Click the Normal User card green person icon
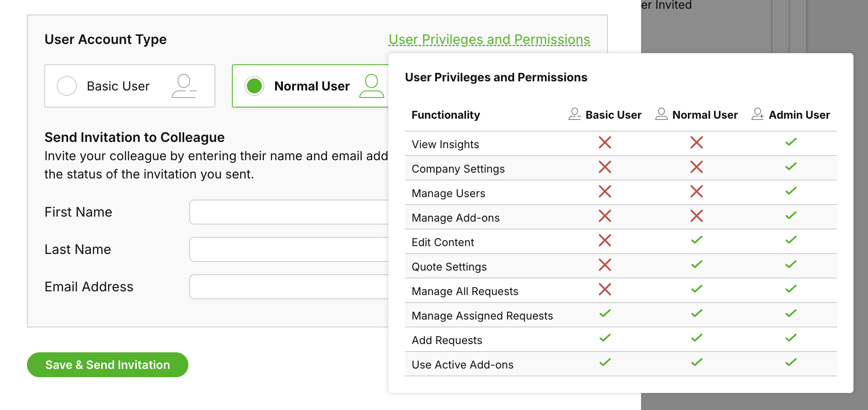This screenshot has height=410, width=868. 371,86
